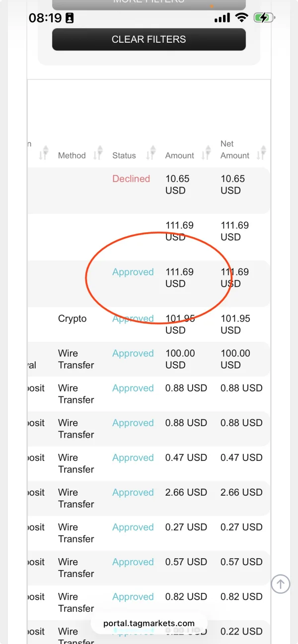The image size is (298, 644).
Task: Tap the 08:19 clock in status bar
Action: tap(45, 18)
